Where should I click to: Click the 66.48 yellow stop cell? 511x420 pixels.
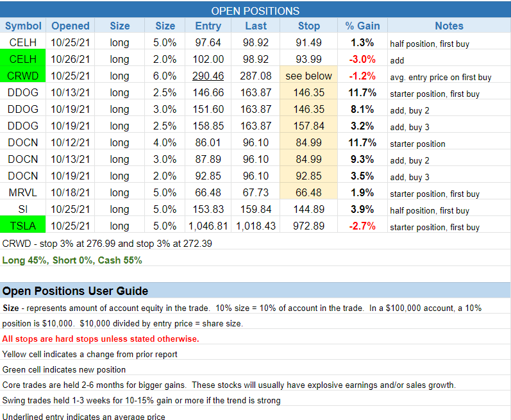[308, 192]
